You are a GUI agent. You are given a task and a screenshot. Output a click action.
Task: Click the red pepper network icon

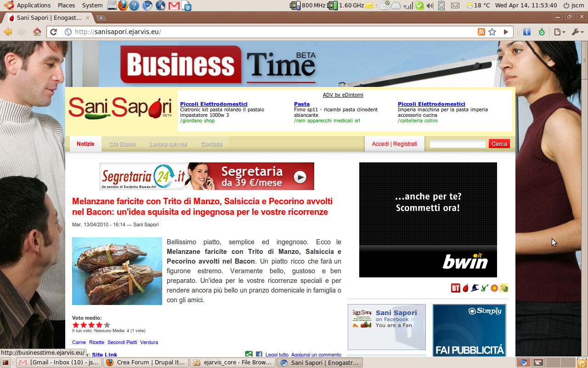click(465, 288)
